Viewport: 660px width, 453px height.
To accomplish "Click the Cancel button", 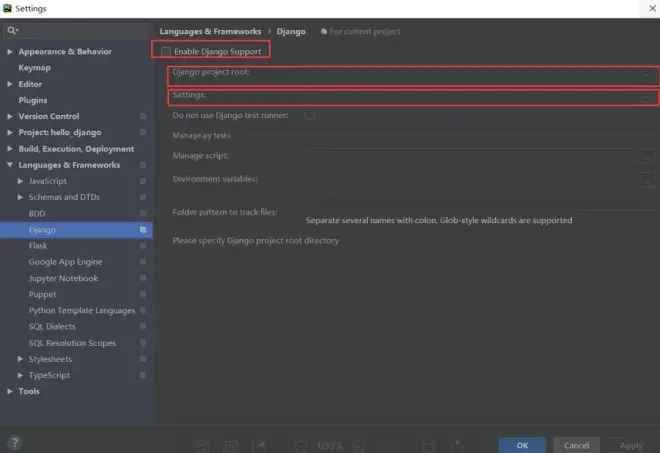I will [576, 445].
